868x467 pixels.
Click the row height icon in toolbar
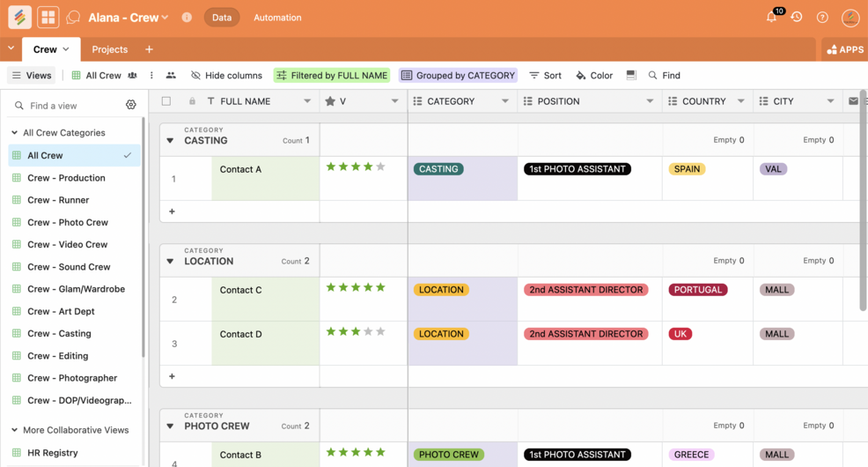(631, 76)
